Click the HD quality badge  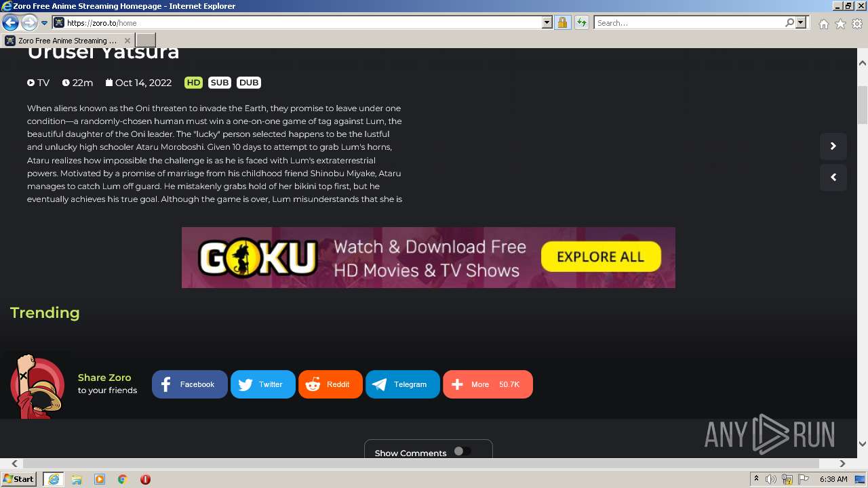pos(193,83)
